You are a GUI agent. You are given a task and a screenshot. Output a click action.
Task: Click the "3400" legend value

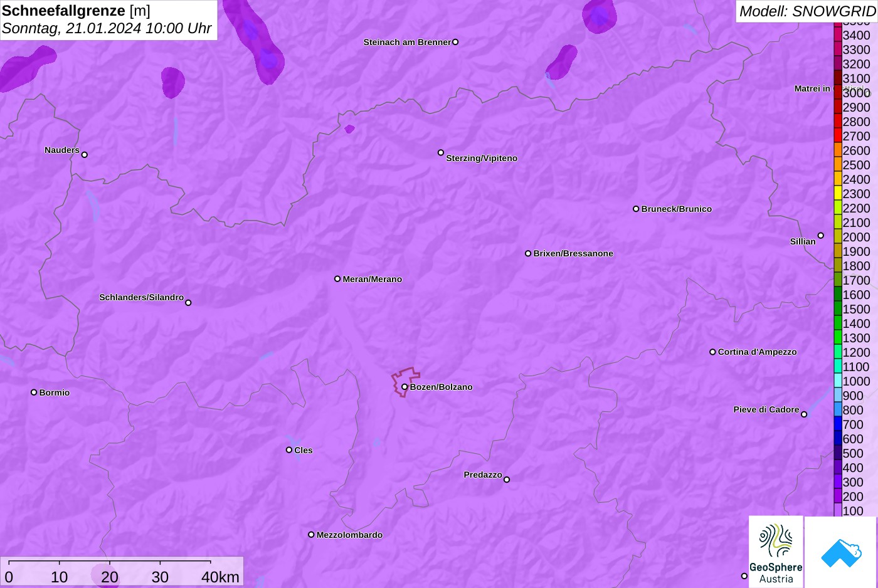856,35
